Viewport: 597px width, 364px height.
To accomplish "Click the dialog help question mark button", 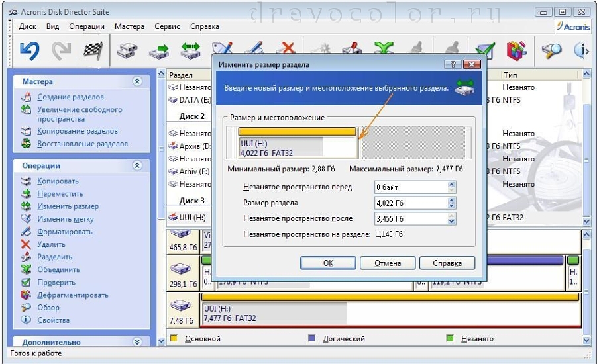I will [x=453, y=64].
